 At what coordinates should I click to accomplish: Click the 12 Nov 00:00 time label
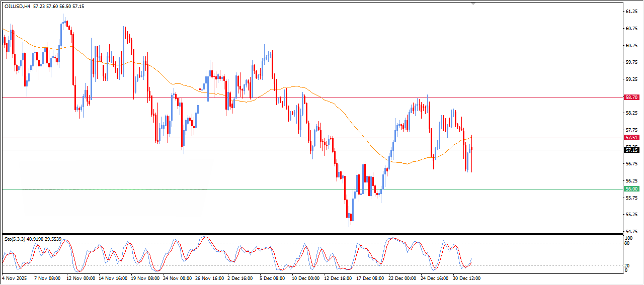80,277
